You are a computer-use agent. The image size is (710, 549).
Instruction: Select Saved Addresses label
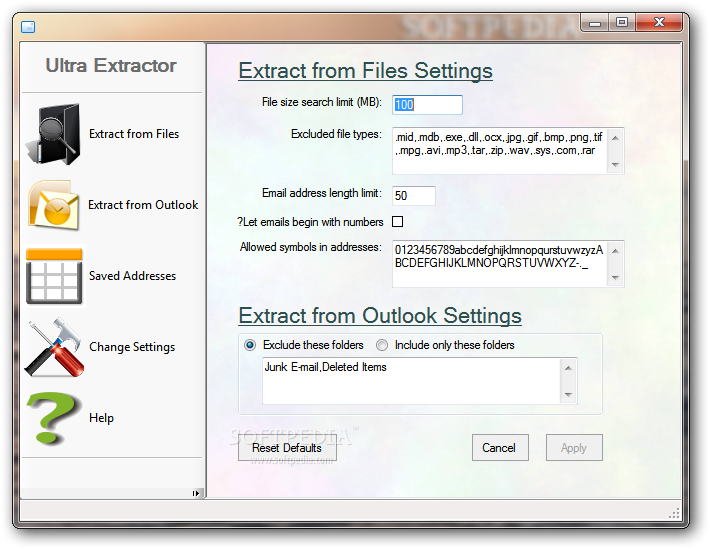132,275
